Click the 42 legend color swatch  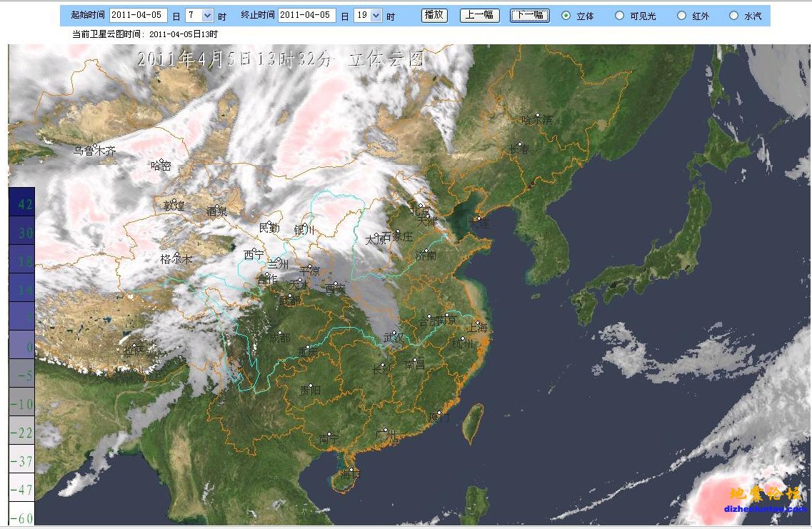tap(21, 202)
